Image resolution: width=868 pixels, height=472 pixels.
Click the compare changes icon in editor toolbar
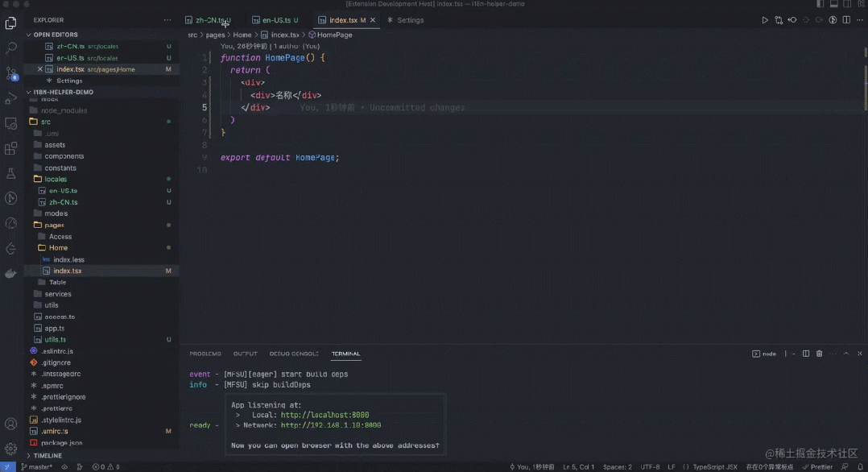coord(779,20)
